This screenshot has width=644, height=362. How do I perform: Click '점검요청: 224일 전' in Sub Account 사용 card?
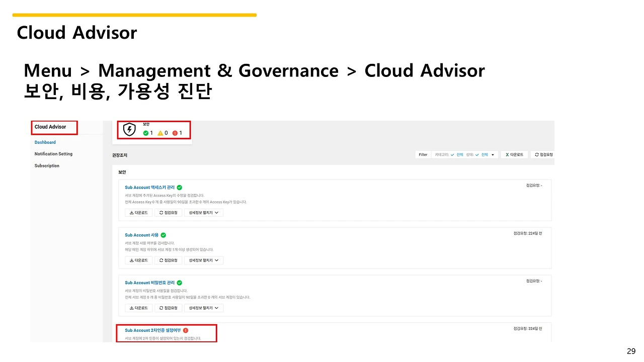click(528, 233)
